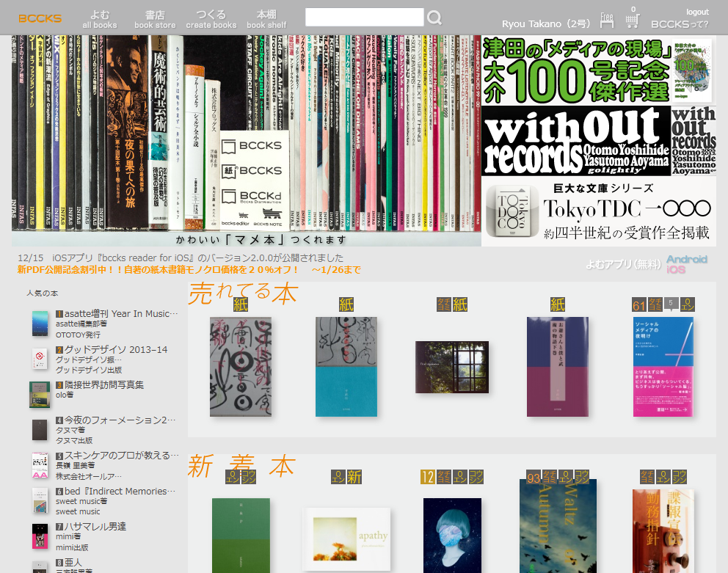Open 本棚 book shelf menu
The width and height of the screenshot is (728, 573).
pyautogui.click(x=266, y=20)
